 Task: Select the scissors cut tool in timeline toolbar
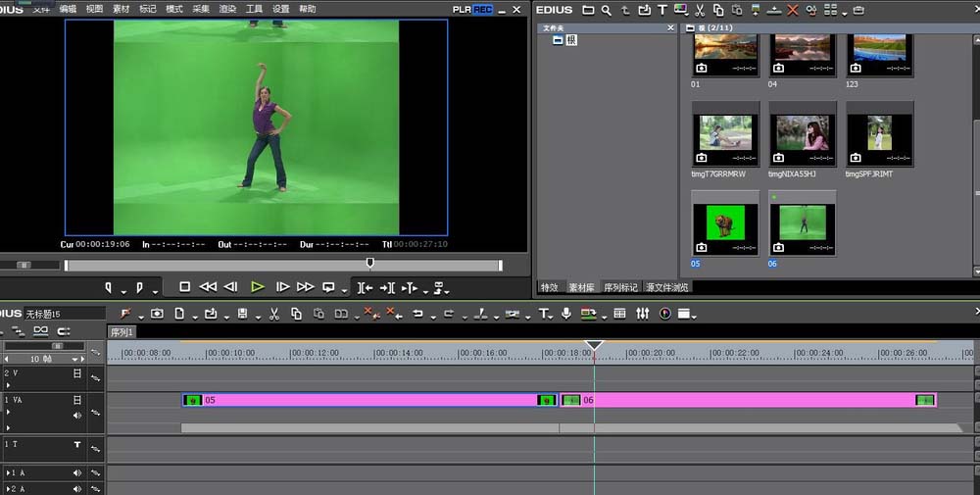click(273, 314)
